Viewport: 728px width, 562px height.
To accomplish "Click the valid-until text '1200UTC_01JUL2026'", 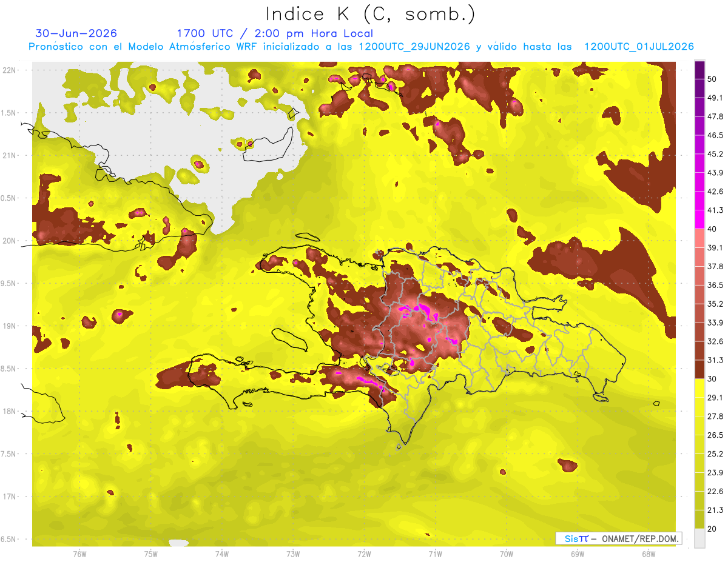I will (x=639, y=47).
